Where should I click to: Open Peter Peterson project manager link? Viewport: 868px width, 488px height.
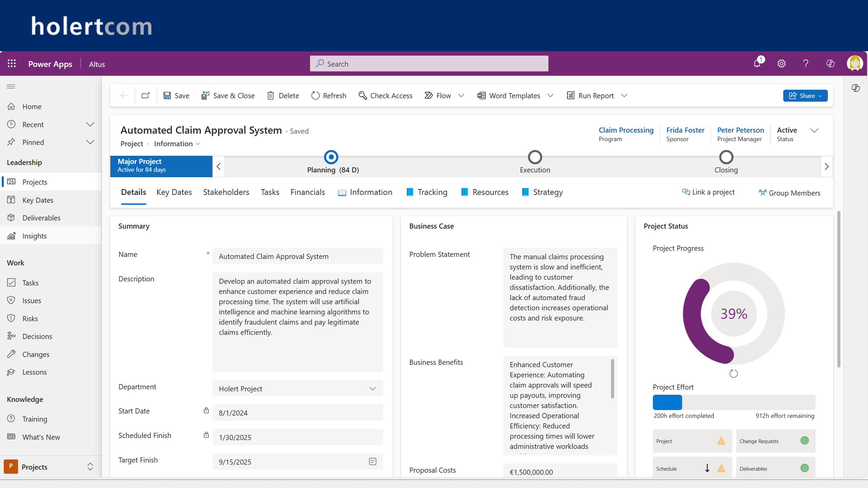740,130
